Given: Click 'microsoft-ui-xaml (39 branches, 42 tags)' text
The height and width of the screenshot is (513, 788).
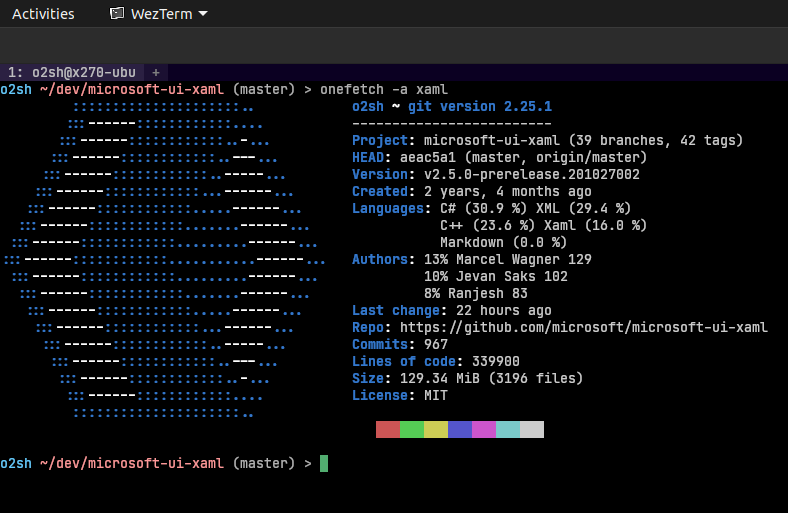Looking at the screenshot, I should click(583, 140).
